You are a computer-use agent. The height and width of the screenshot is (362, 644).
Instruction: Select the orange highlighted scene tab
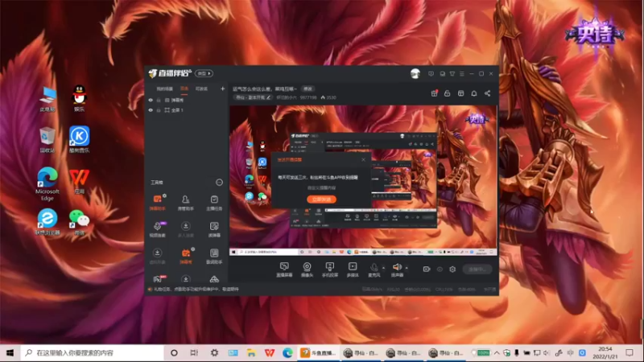click(184, 88)
